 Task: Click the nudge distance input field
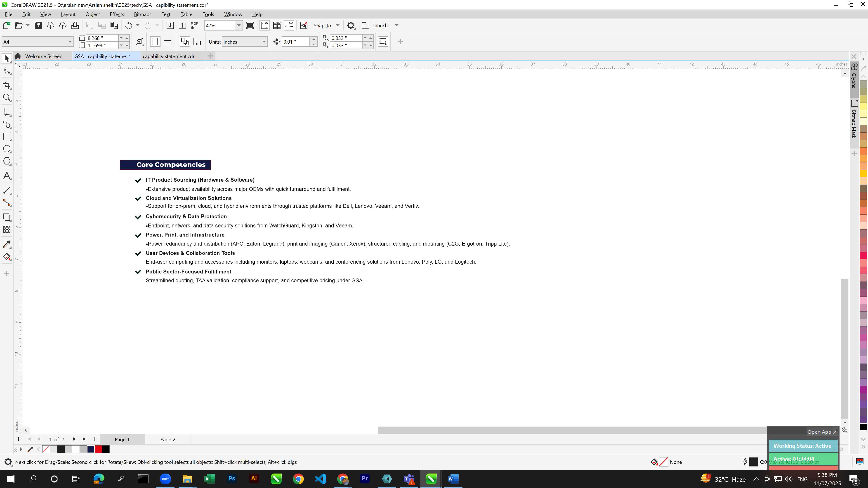point(296,42)
